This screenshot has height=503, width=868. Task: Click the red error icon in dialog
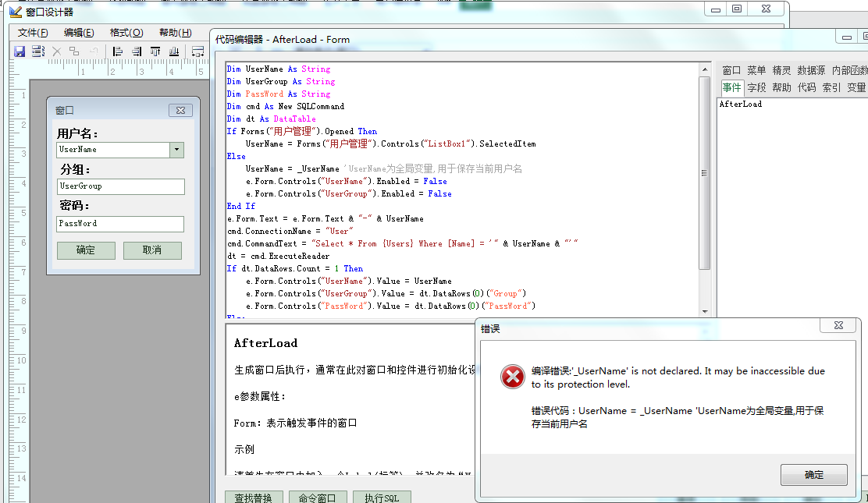coord(512,377)
